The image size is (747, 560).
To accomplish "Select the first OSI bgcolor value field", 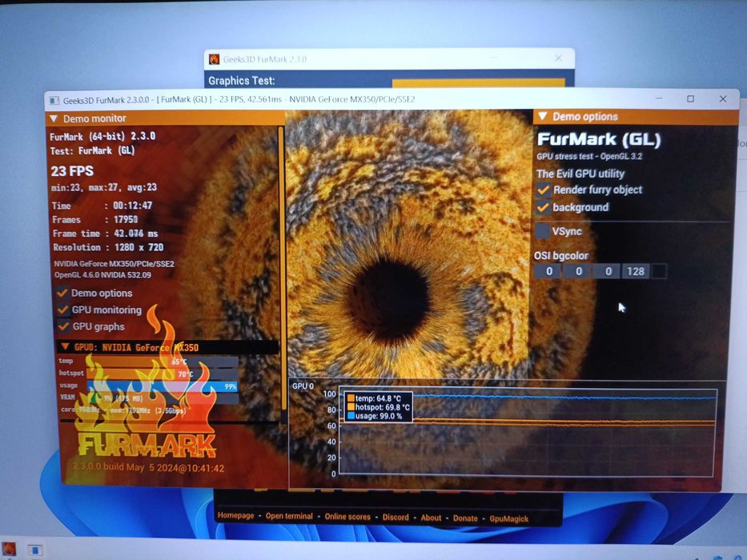I will 548,271.
